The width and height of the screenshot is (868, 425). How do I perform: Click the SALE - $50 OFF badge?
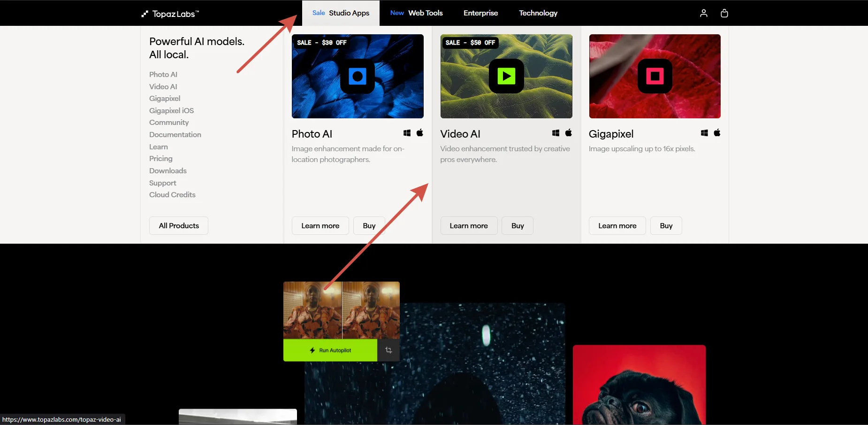pyautogui.click(x=470, y=43)
